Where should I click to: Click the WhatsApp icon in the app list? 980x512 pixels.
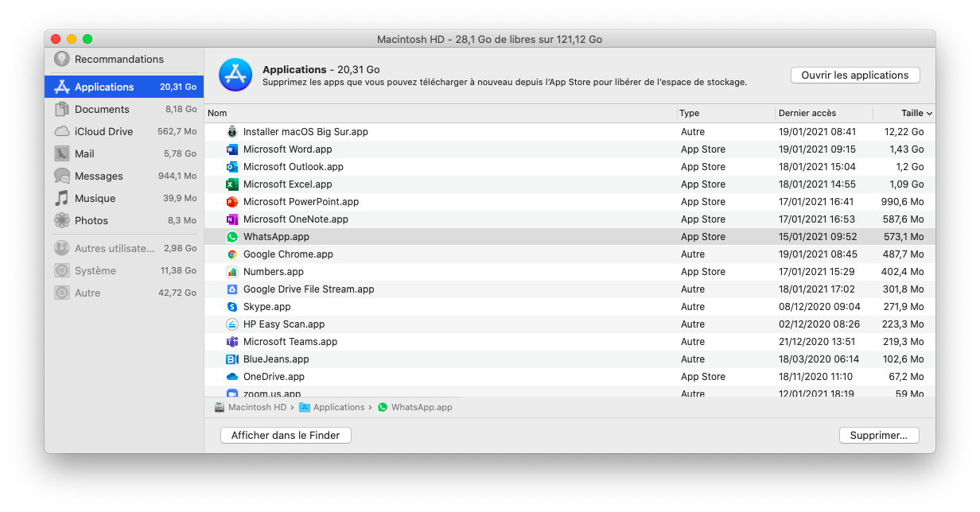(232, 237)
